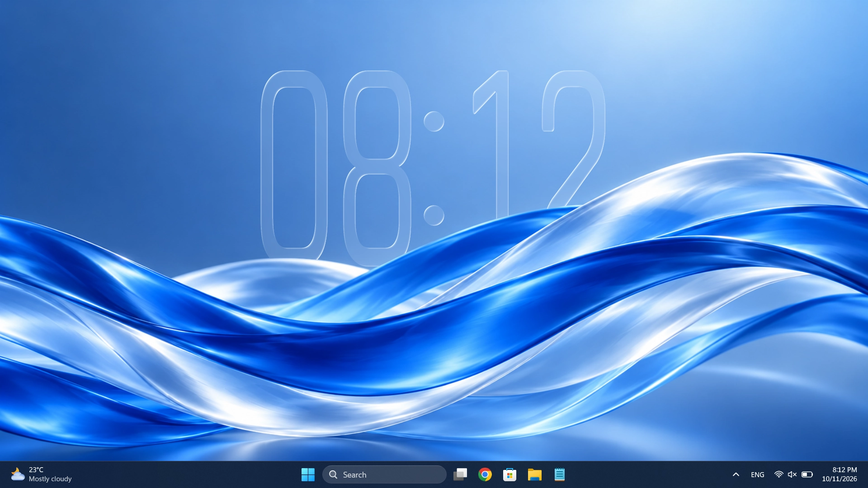Click the "Mostly cloudy" weather text
The image size is (868, 488).
click(x=50, y=479)
